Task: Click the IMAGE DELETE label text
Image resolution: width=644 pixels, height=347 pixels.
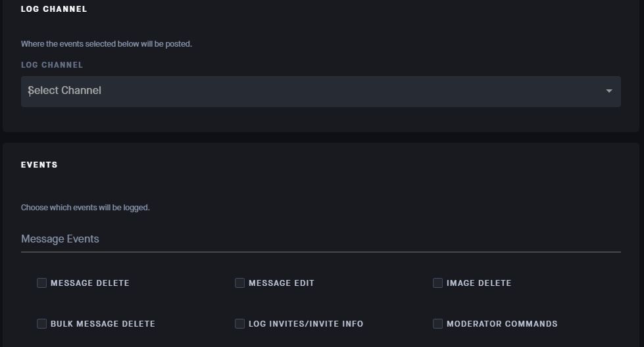Action: pyautogui.click(x=479, y=283)
